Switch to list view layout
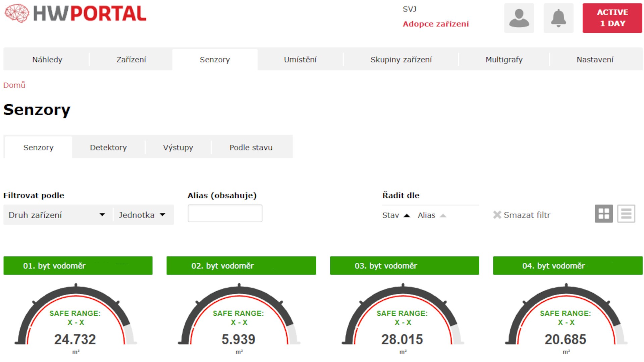The width and height of the screenshot is (644, 362). click(x=626, y=214)
